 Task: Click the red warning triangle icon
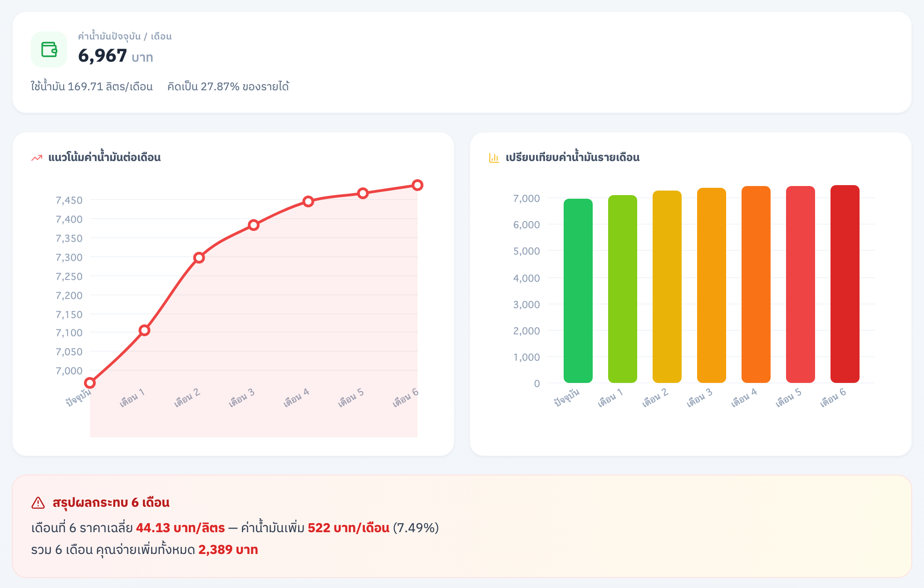(38, 503)
